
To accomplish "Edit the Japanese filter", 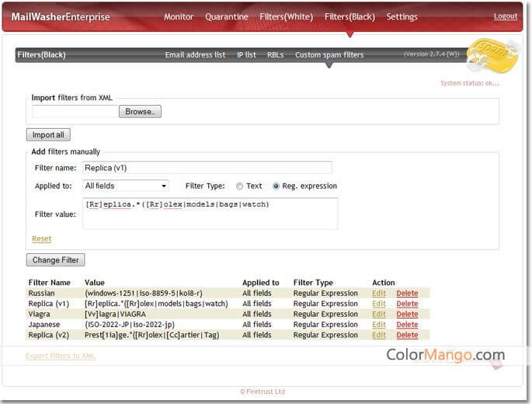I will [379, 325].
